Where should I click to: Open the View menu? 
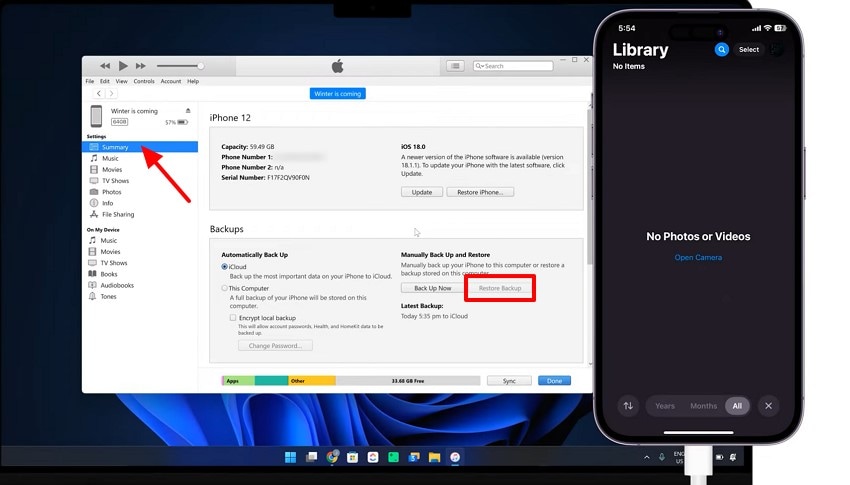[x=121, y=81]
